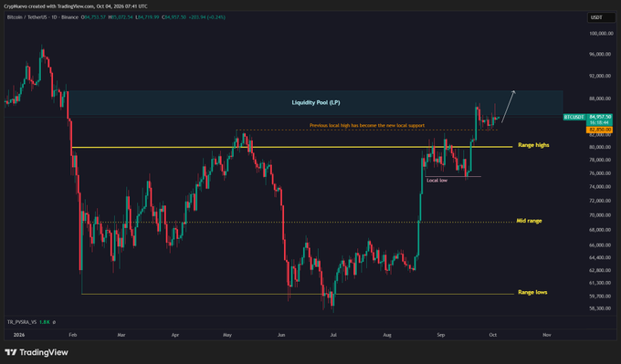621x364 pixels.
Task: Select the Range highs annotation
Action: click(533, 145)
